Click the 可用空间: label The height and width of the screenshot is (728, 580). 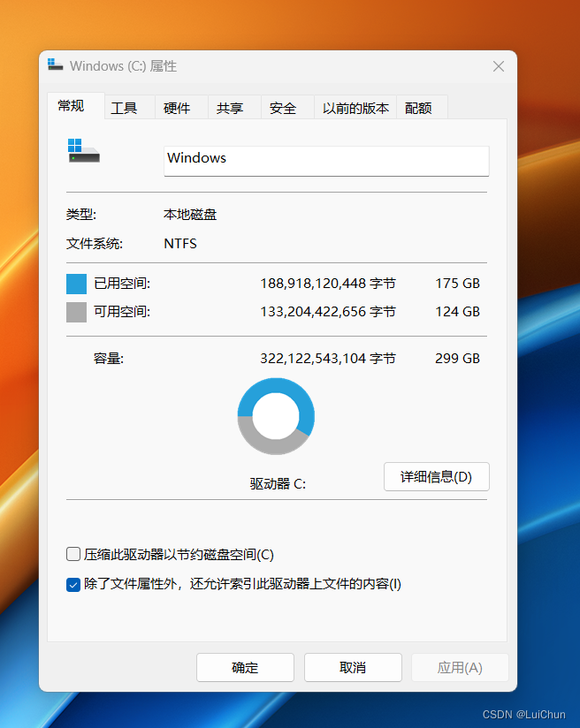[122, 312]
